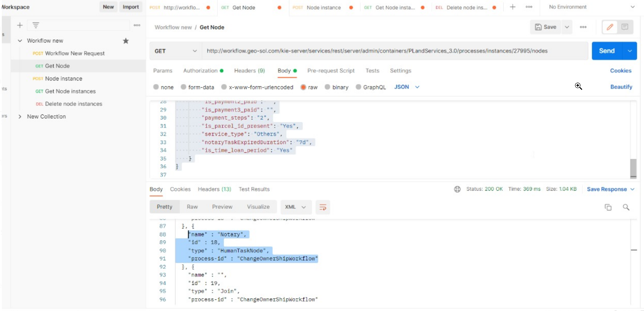
Task: Star the Workflow new collection
Action: pos(126,41)
